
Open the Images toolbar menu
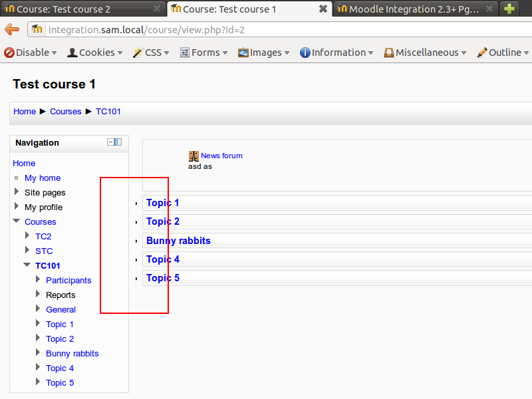coord(263,53)
